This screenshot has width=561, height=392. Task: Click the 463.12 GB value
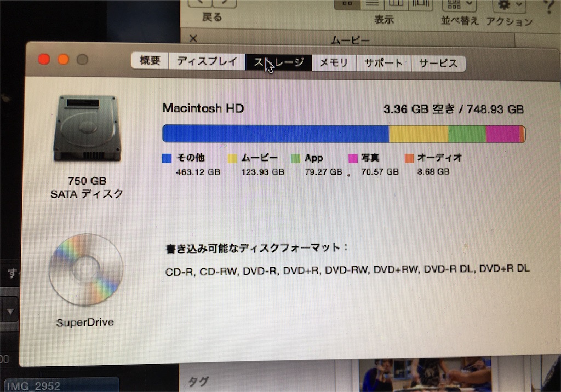(x=198, y=172)
